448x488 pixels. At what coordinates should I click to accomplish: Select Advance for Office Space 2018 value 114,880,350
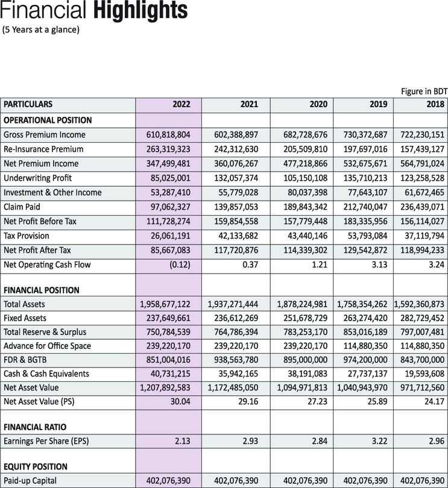[x=423, y=346]
